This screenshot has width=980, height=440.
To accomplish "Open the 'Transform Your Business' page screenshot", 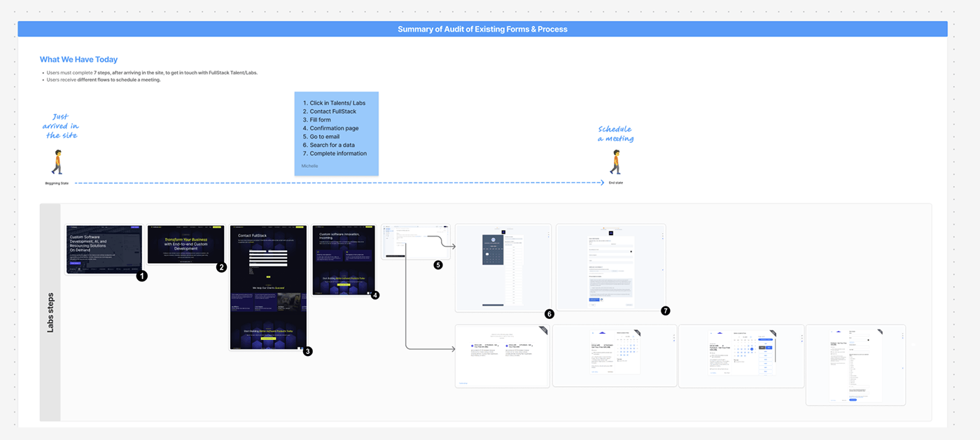I will (x=185, y=244).
